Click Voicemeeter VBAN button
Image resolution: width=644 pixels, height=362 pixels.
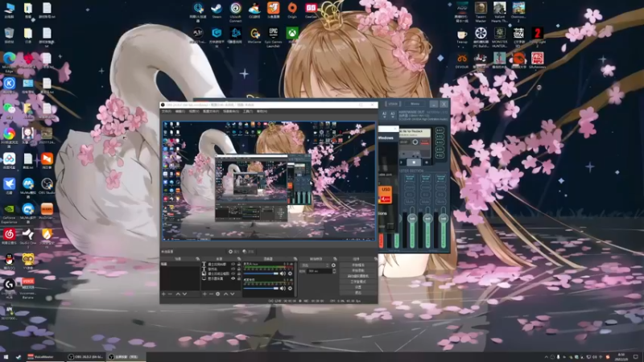click(393, 104)
